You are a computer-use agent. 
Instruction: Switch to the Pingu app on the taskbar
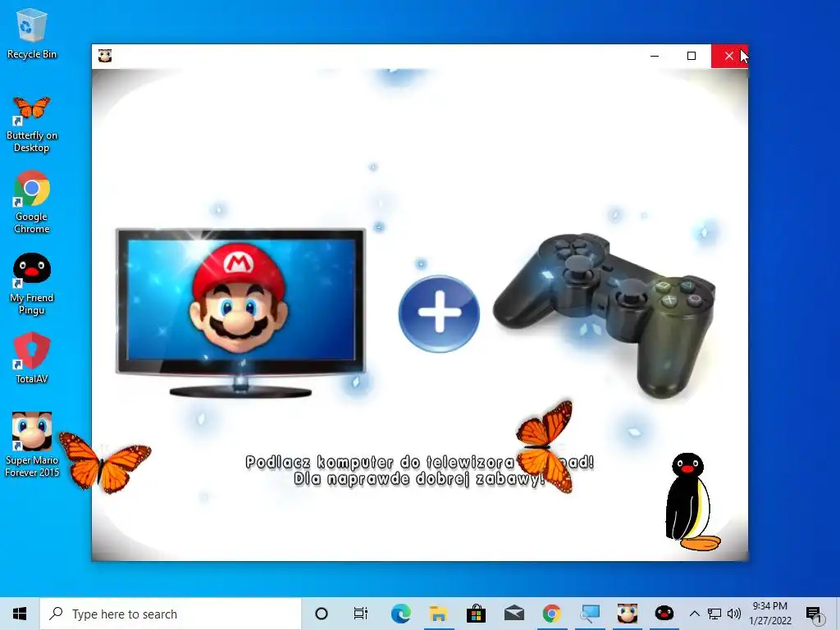point(664,614)
